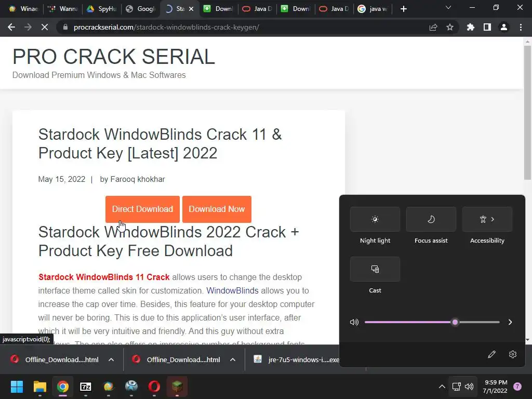The image size is (532, 399).
Task: Open the blue WindowBlinds link in the text
Action: pos(232,290)
